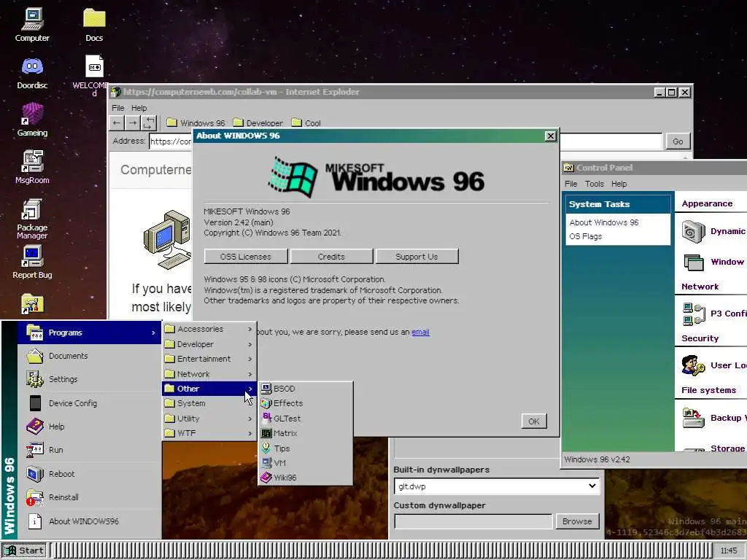
Task: Choose Run in the Start menu
Action: [x=90, y=450]
